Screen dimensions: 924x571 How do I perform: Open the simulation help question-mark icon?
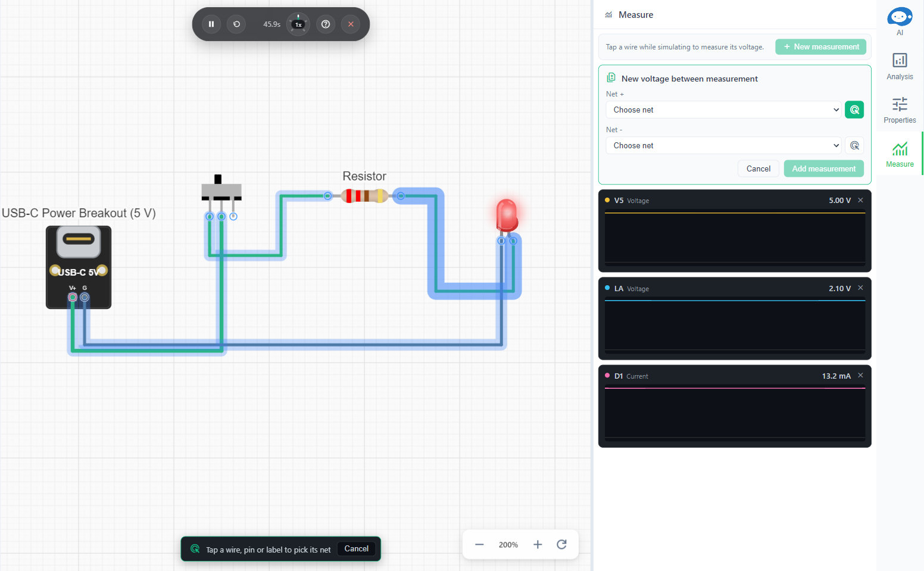[326, 24]
